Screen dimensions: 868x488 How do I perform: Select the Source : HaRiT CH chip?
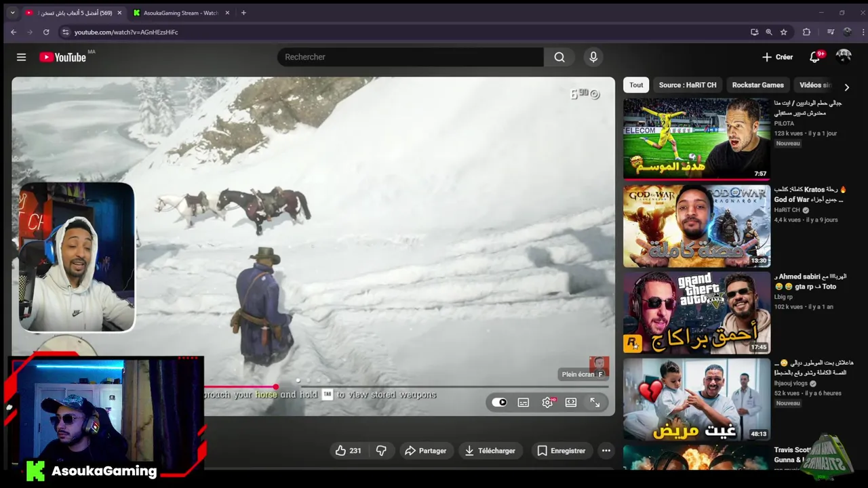tap(688, 85)
